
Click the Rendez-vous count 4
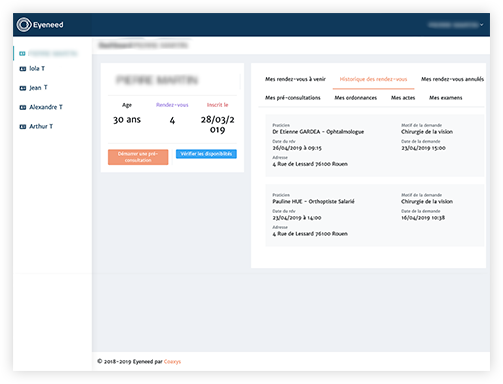pos(172,120)
